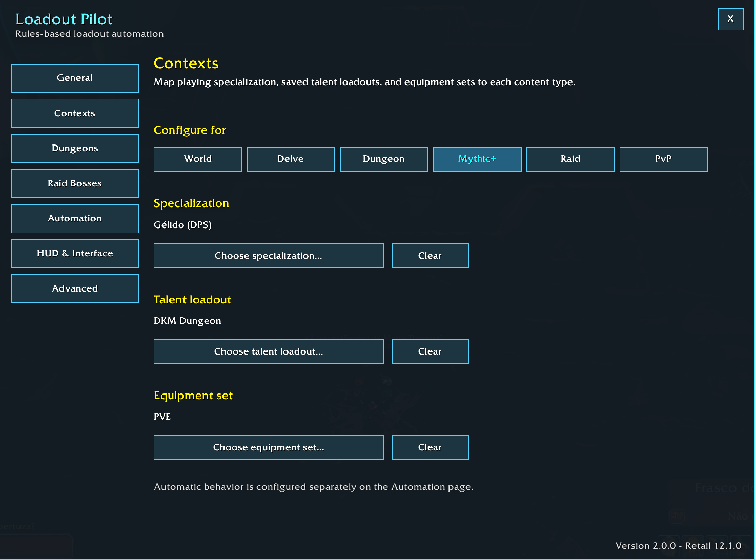
Task: Click the version 2.0.0 Retail text
Action: tap(679, 546)
